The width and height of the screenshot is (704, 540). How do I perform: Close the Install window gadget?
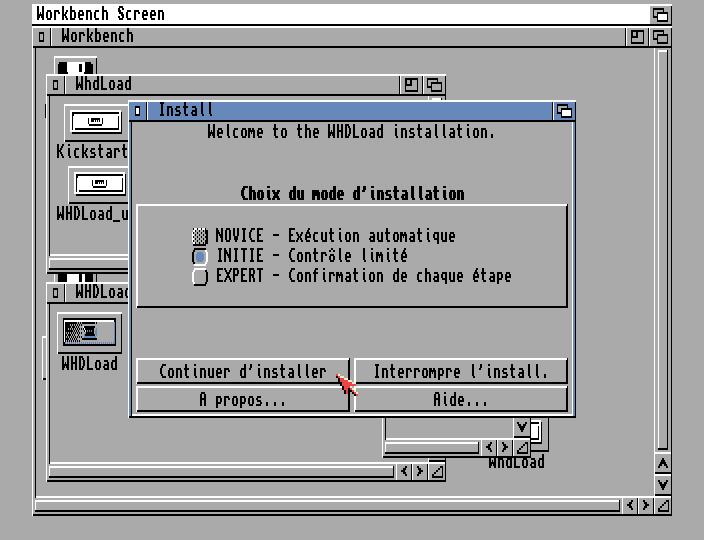(x=138, y=111)
